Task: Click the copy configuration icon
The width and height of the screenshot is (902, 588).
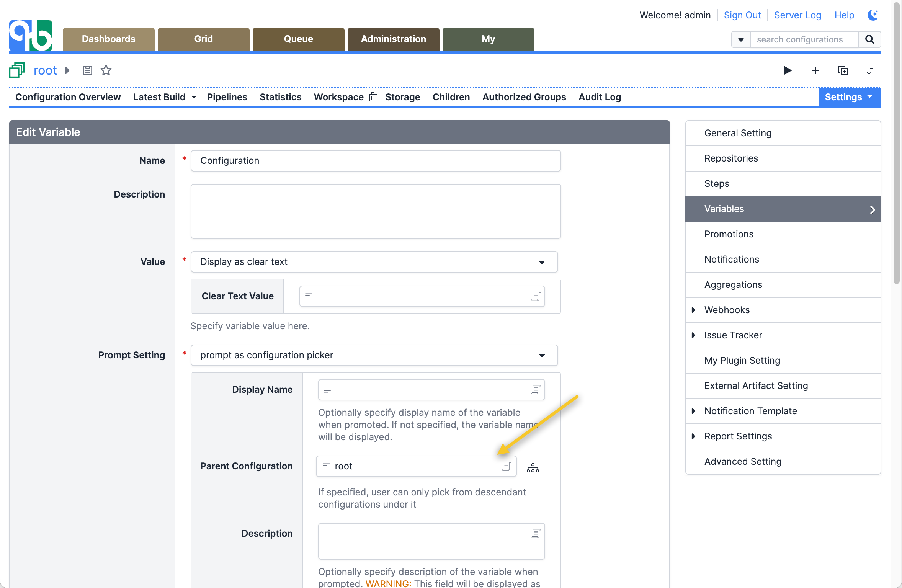Action: (x=843, y=70)
